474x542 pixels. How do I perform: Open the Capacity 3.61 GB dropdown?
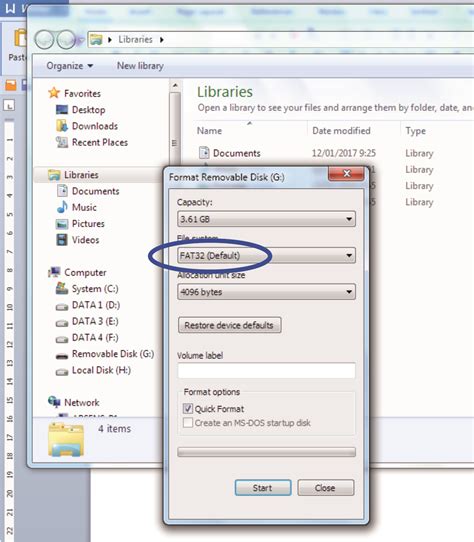click(x=266, y=219)
